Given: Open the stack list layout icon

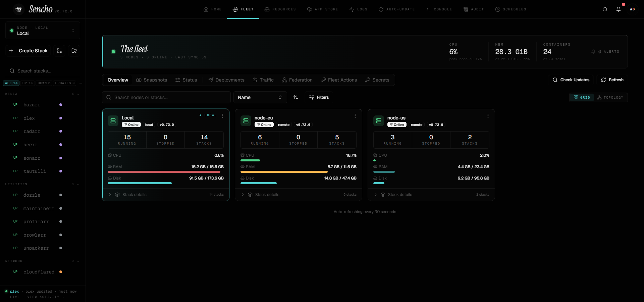Looking at the screenshot, I should click(59, 51).
